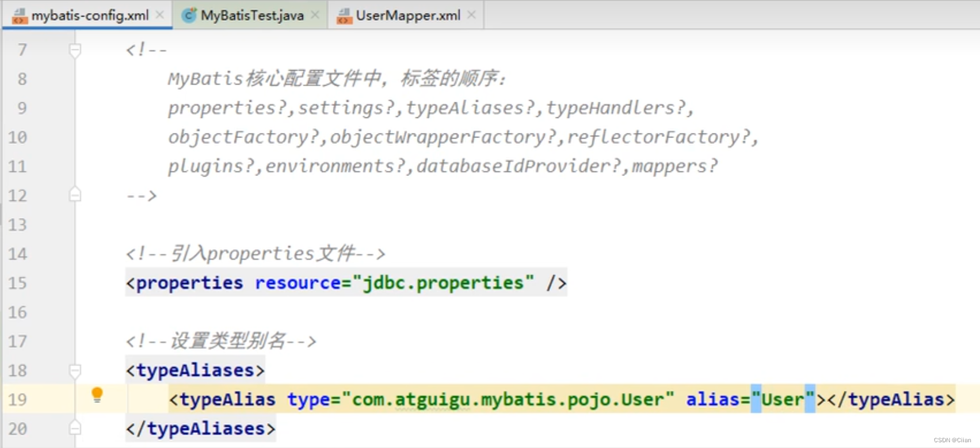Close the mybatis-config.xml tab
Image resolution: width=980 pixels, height=448 pixels.
click(160, 15)
